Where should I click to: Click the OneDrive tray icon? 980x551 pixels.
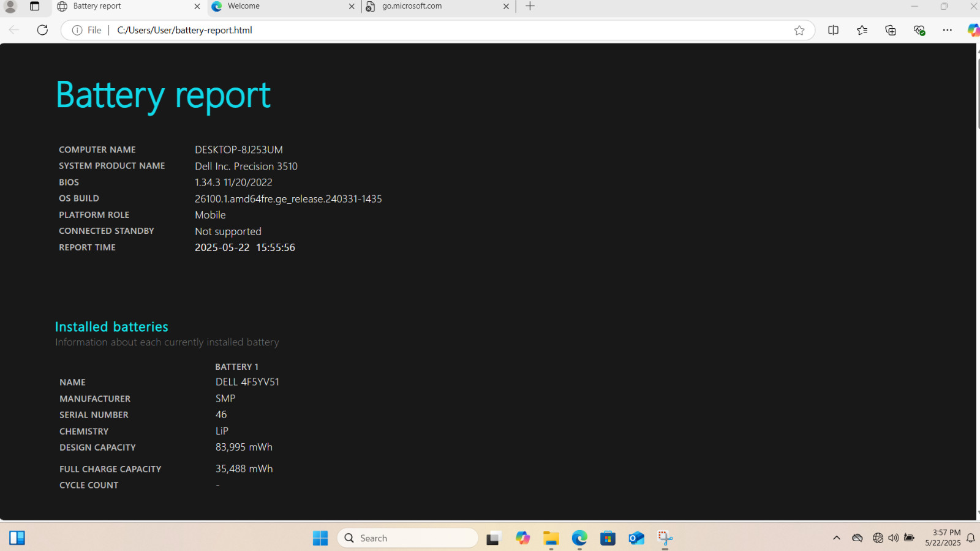click(858, 538)
